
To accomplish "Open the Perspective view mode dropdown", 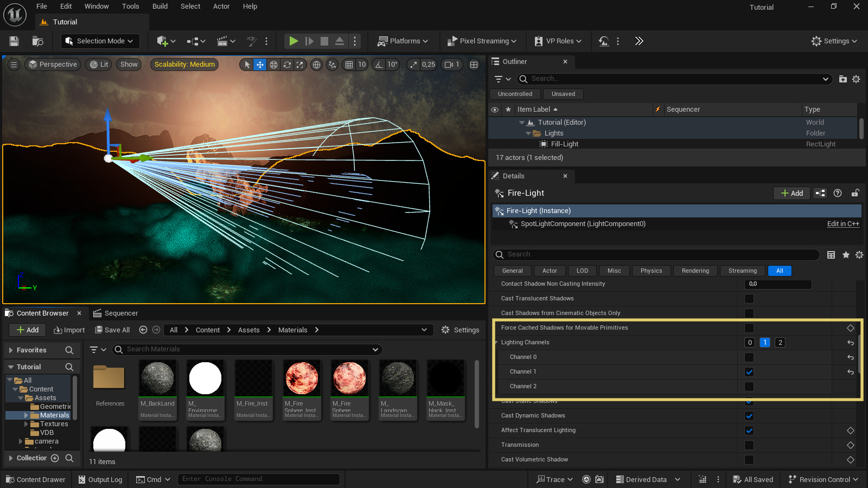I will pyautogui.click(x=53, y=65).
